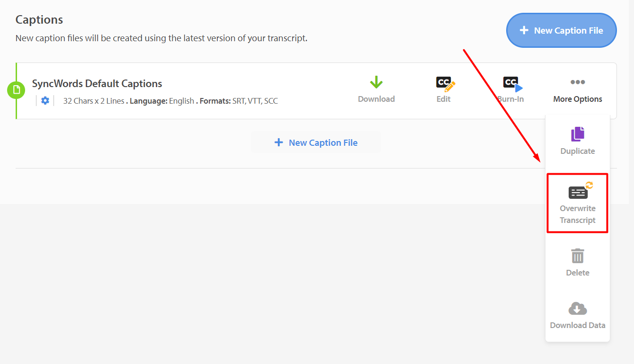Screen dimensions: 634x364
Task: Click the 32 Chars x 2 Lines text
Action: click(x=94, y=101)
